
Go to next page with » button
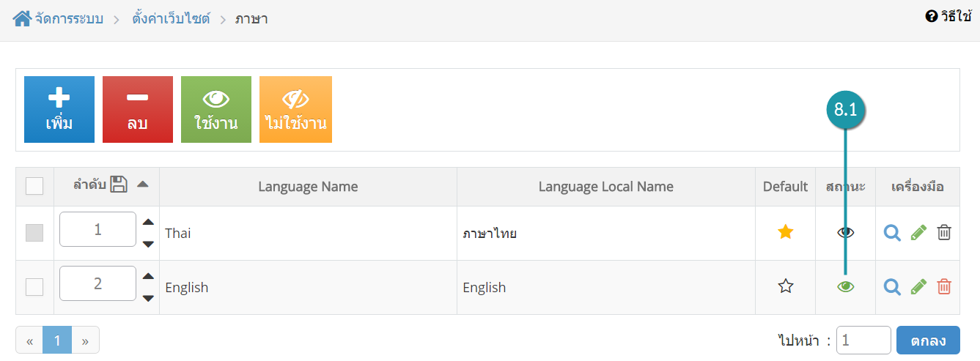pyautogui.click(x=85, y=340)
